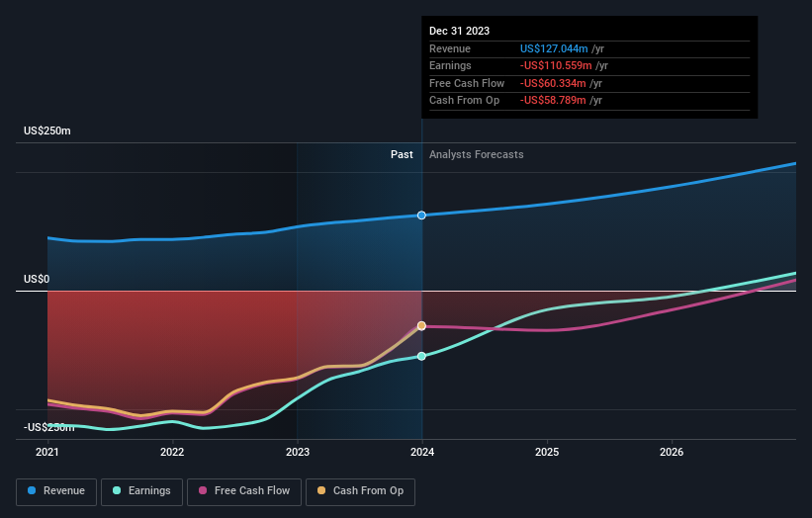
Task: Toggle the Earnings legend series
Action: pyautogui.click(x=141, y=491)
